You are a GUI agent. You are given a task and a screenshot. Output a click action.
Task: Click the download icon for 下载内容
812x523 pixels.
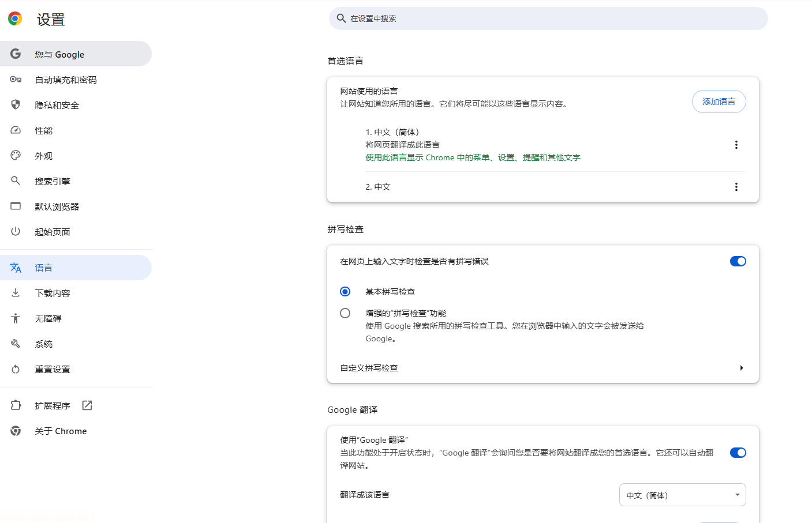pyautogui.click(x=16, y=293)
